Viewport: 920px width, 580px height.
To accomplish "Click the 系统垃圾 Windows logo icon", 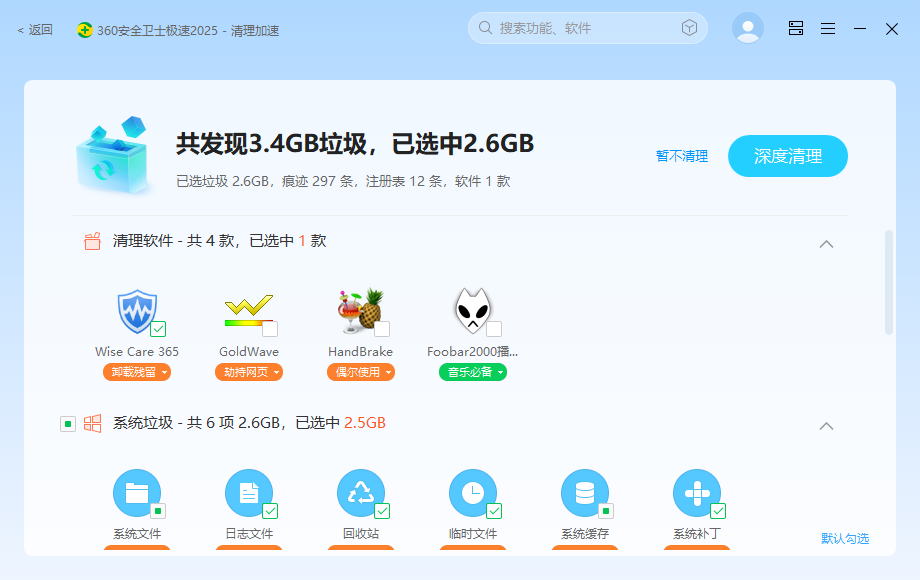I will pyautogui.click(x=92, y=423).
